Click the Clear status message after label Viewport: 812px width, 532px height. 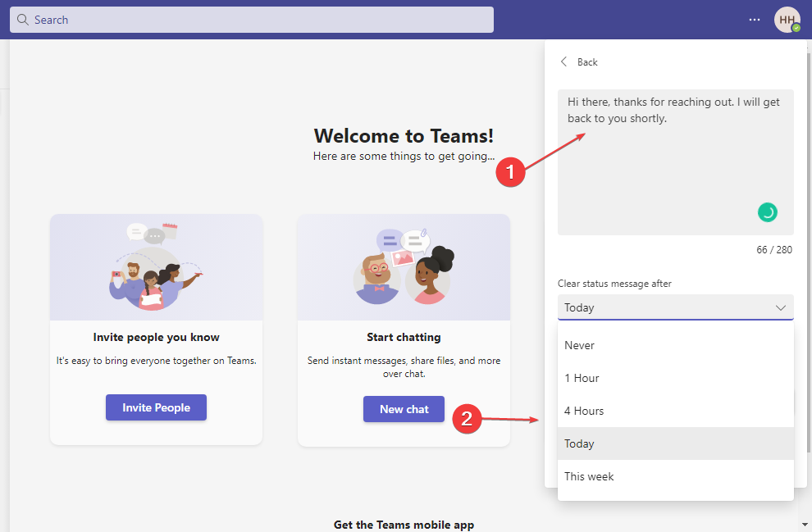click(x=614, y=284)
